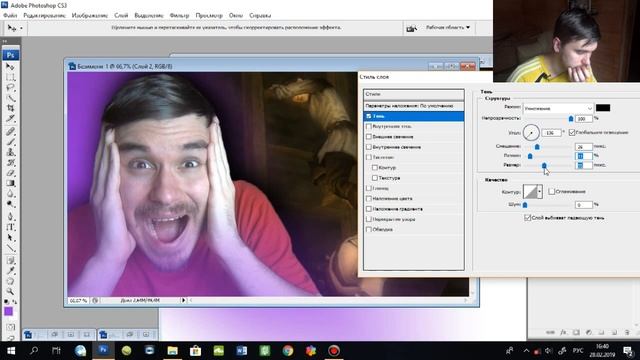This screenshot has height=360, width=640.
Task: Open the Файл menu
Action: coord(10,16)
